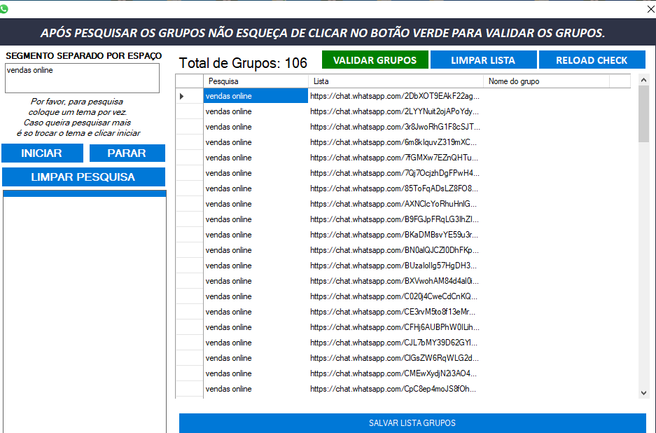Click the scrollbar down arrow of the group list
This screenshot has width=656, height=433.
click(x=643, y=393)
